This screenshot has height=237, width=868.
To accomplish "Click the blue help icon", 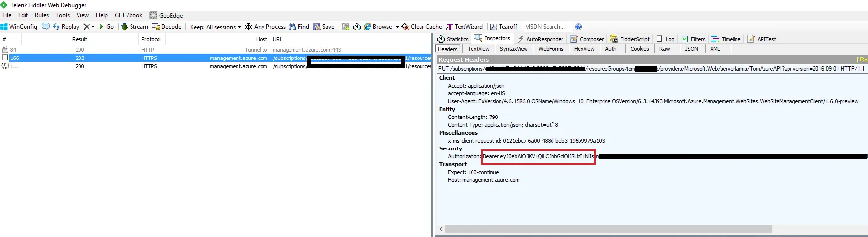I will point(579,27).
